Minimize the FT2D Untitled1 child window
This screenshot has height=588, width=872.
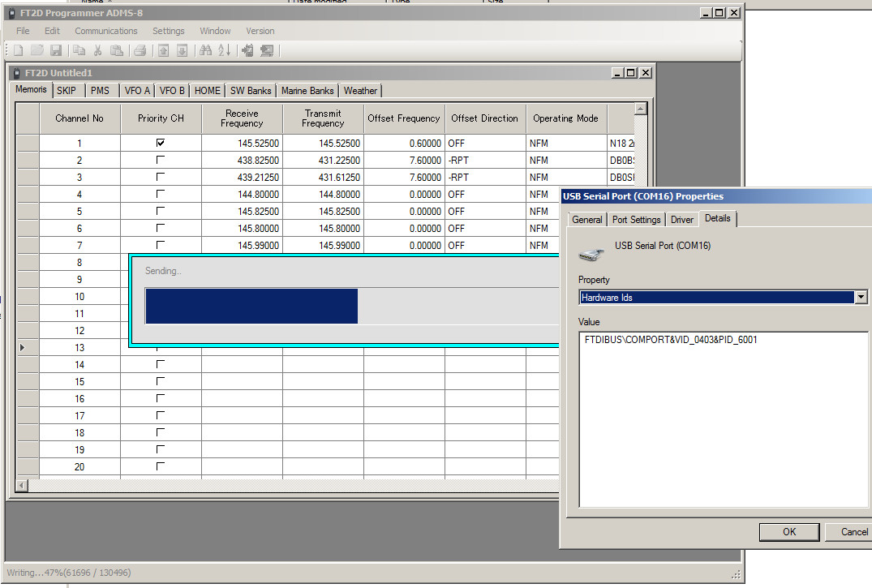[x=617, y=73]
